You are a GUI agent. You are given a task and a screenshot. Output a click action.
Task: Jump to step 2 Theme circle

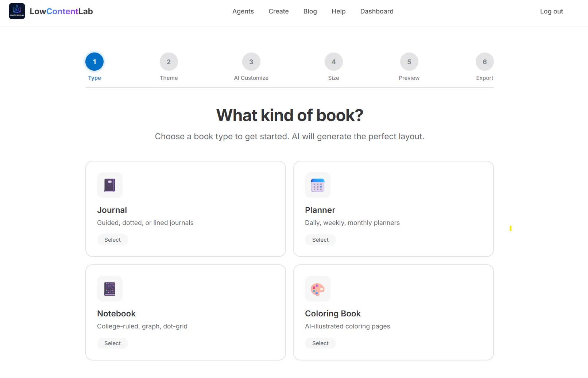click(x=169, y=62)
